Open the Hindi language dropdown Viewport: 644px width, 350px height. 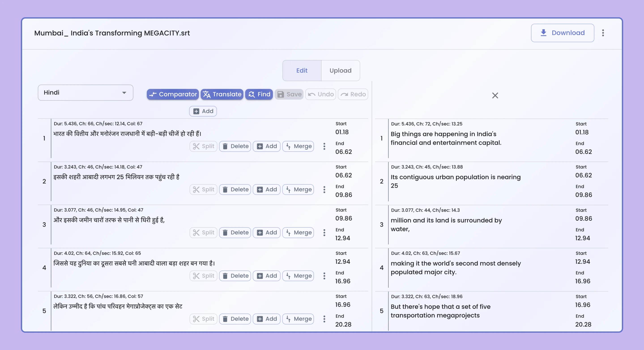click(85, 92)
